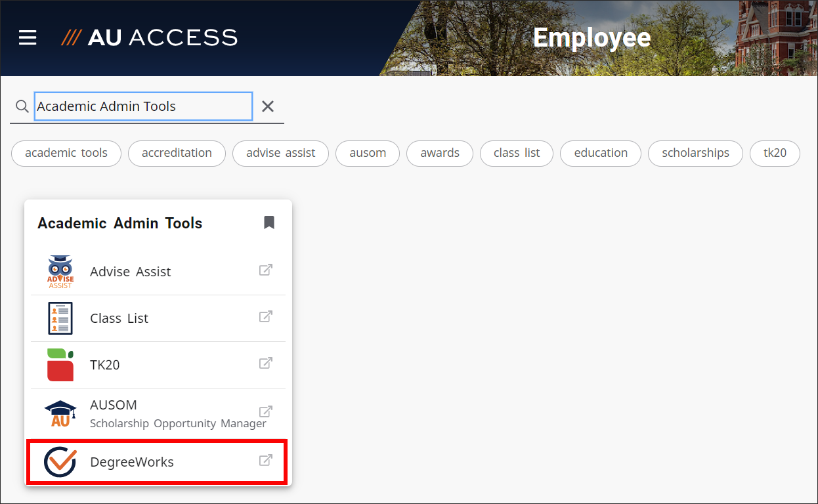The image size is (818, 504).
Task: Open the hamburger navigation menu
Action: (x=28, y=37)
